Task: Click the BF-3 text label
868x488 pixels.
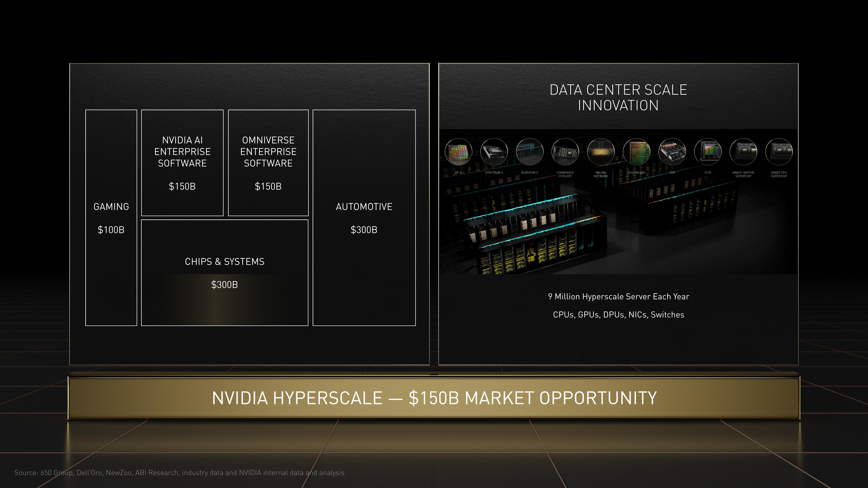Action: (x=458, y=173)
